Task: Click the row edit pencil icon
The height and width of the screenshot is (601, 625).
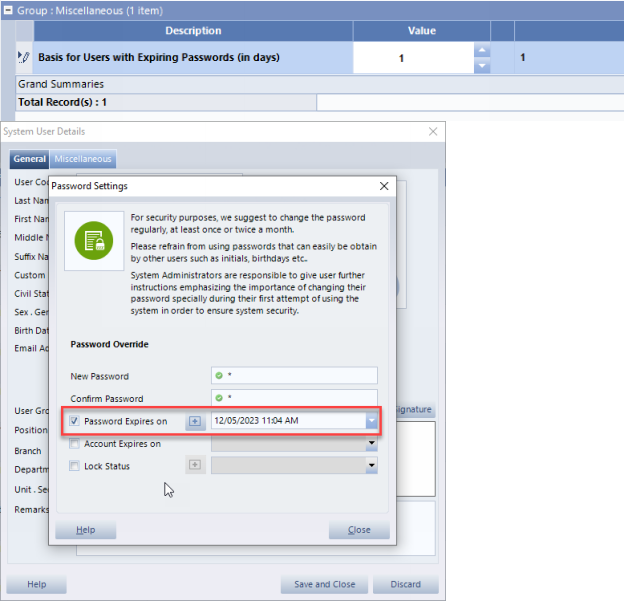Action: 25,58
